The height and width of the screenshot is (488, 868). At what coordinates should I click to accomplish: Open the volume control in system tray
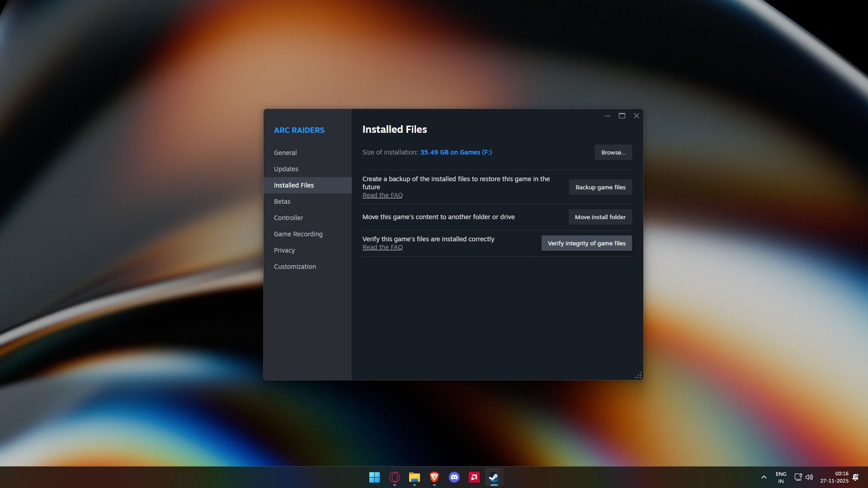tap(809, 477)
